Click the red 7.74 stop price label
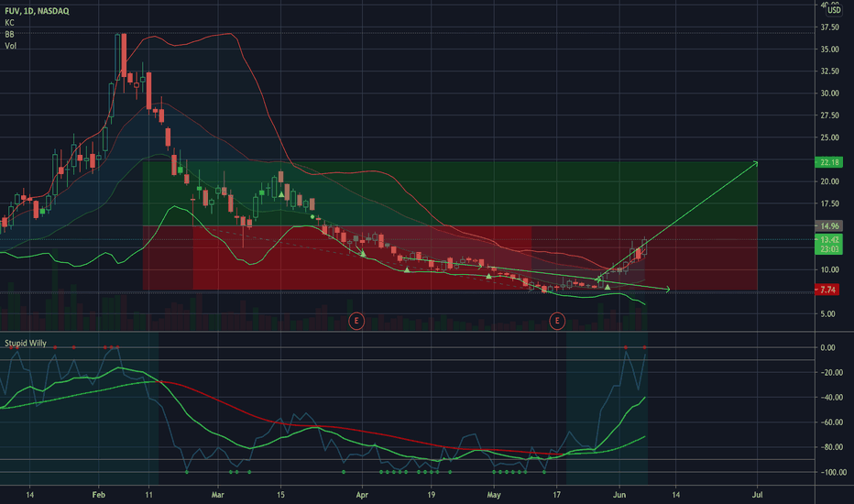854x504 pixels. (827, 290)
